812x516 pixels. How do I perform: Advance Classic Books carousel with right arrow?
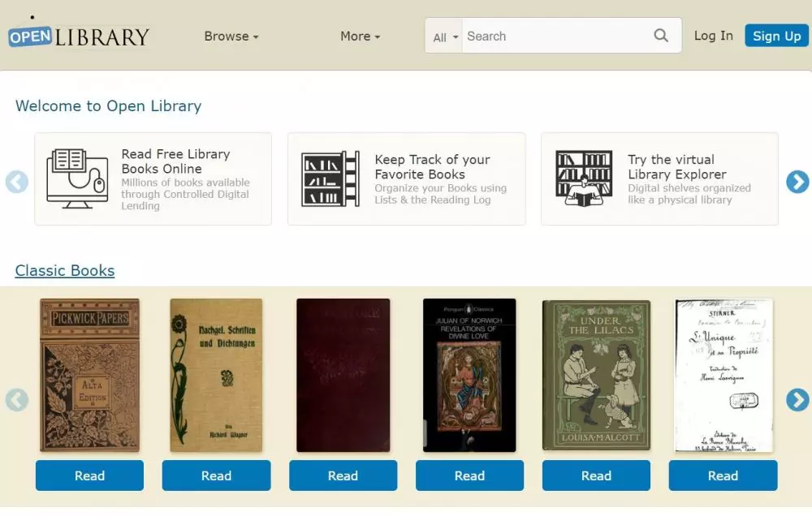click(797, 400)
